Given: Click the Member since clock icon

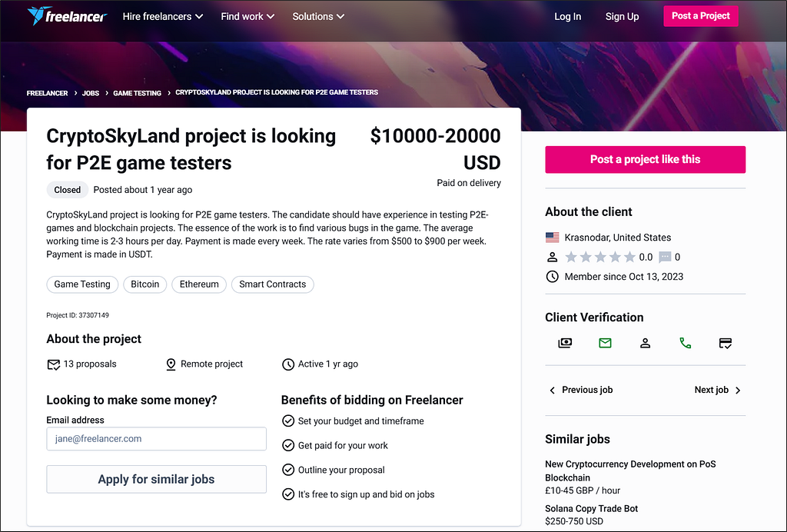Looking at the screenshot, I should (552, 277).
